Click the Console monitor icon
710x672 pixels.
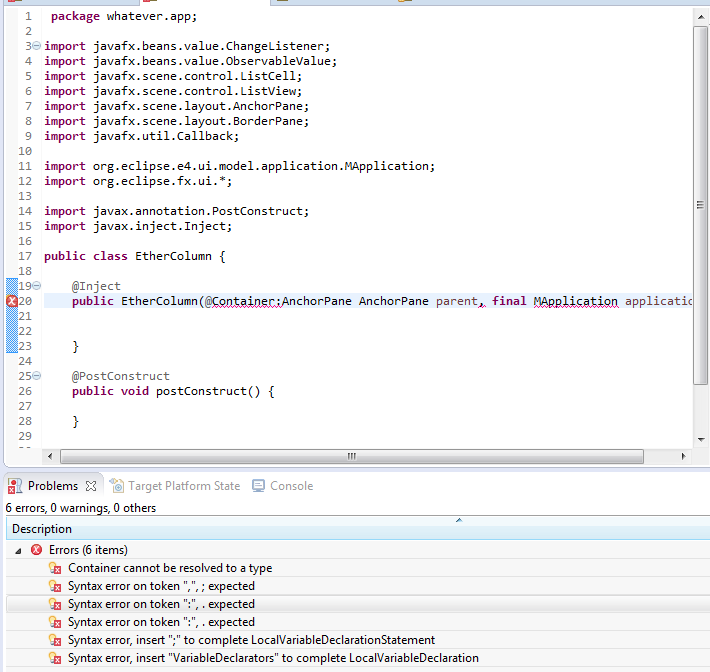[x=258, y=486]
